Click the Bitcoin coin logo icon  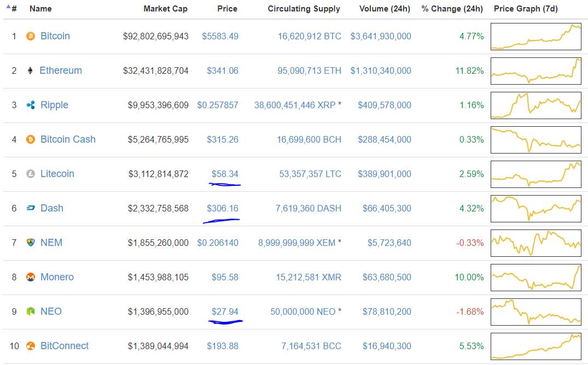[31, 36]
